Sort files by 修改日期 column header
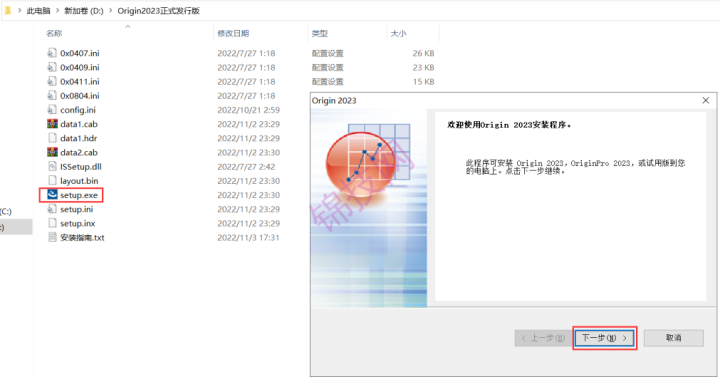720x377 pixels. (233, 33)
